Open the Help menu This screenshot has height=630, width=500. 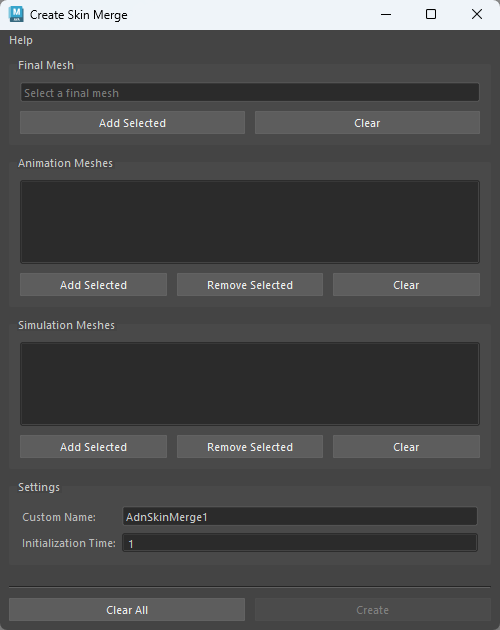[x=21, y=40]
